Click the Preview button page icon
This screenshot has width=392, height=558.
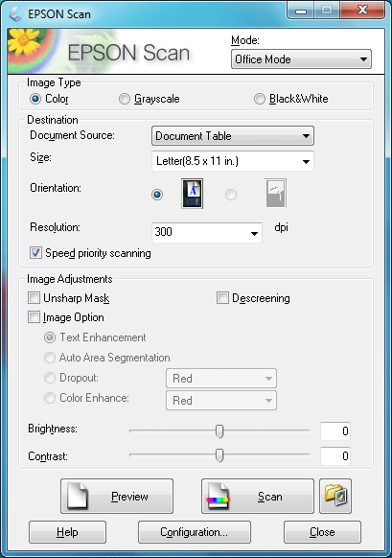click(78, 496)
